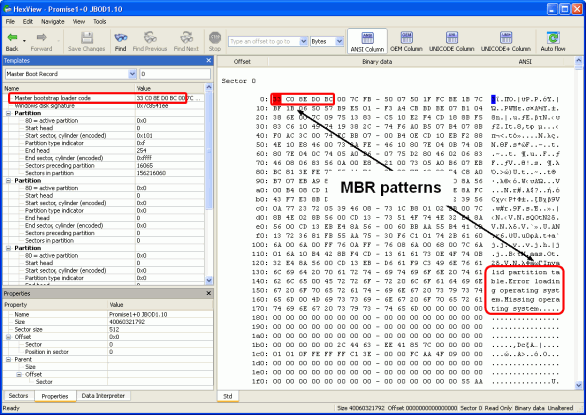
Task: Close the Templates panel
Action: [209, 61]
